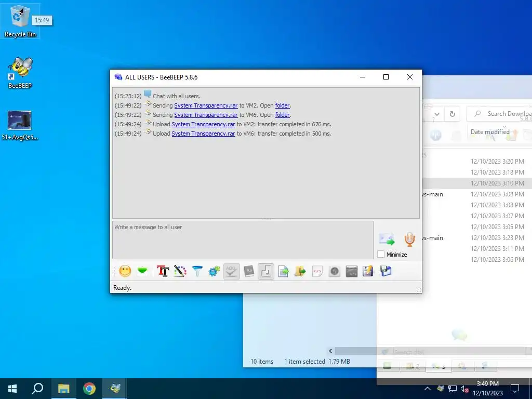Select the row dated 12/10/2023 3:06 PM
532x399 pixels.
477,260
